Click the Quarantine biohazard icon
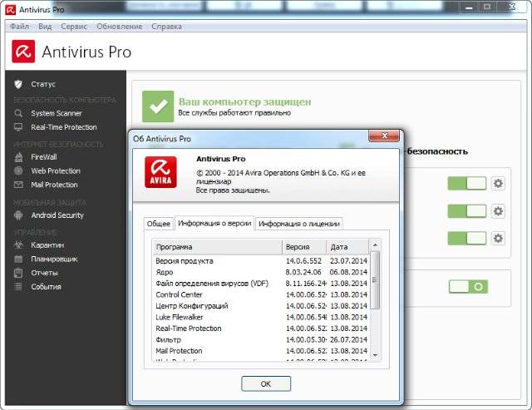The height and width of the screenshot is (410, 532). (x=18, y=245)
